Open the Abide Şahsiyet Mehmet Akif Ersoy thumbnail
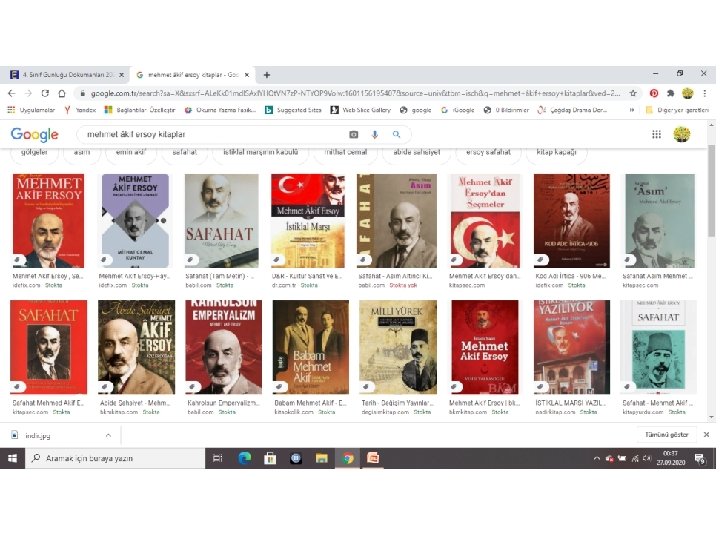Image resolution: width=720 pixels, height=540 pixels. pyautogui.click(x=136, y=347)
